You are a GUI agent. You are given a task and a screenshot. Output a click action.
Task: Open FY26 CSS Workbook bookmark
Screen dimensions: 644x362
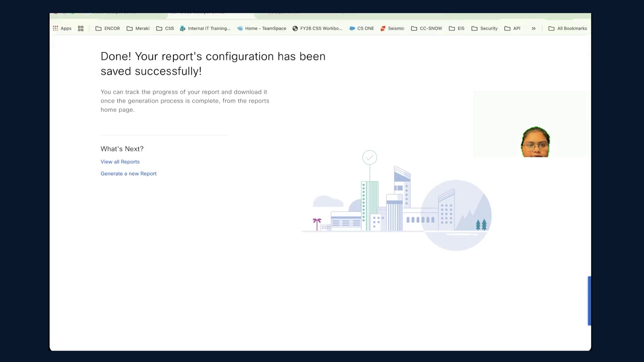[x=317, y=28]
